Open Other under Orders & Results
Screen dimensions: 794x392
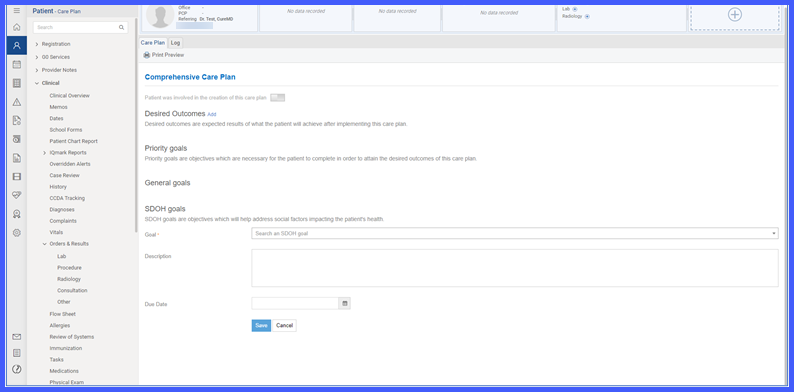pyautogui.click(x=64, y=302)
